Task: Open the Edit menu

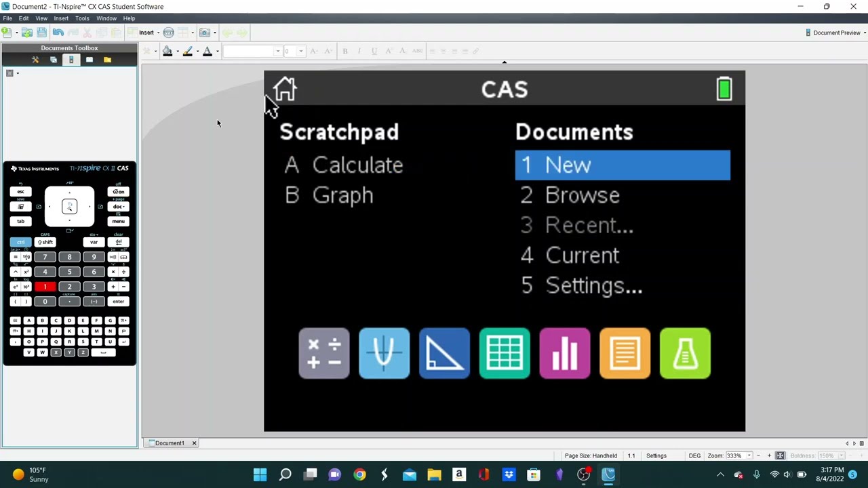Action: (24, 18)
